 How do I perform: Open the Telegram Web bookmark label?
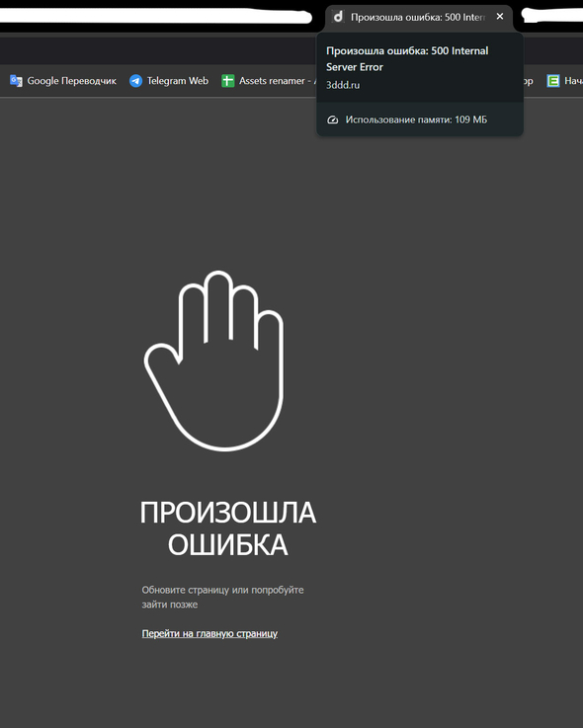point(178,81)
